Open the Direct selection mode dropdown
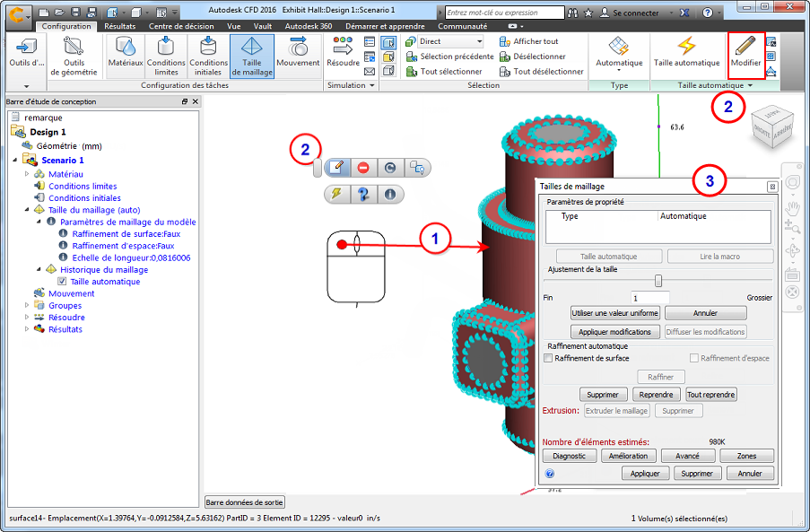810x532 pixels. point(450,41)
